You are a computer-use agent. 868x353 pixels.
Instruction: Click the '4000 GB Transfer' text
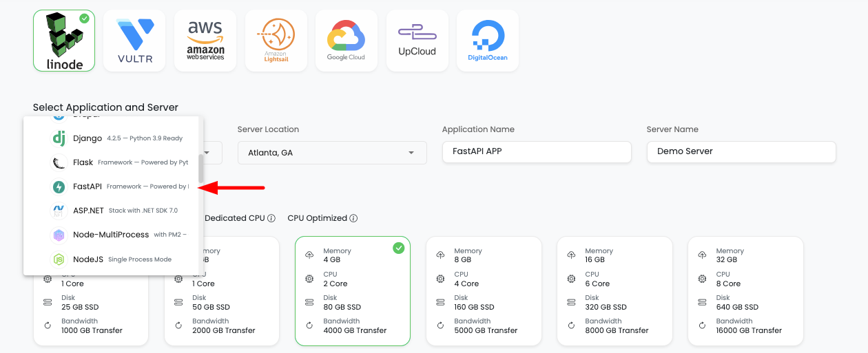click(355, 330)
